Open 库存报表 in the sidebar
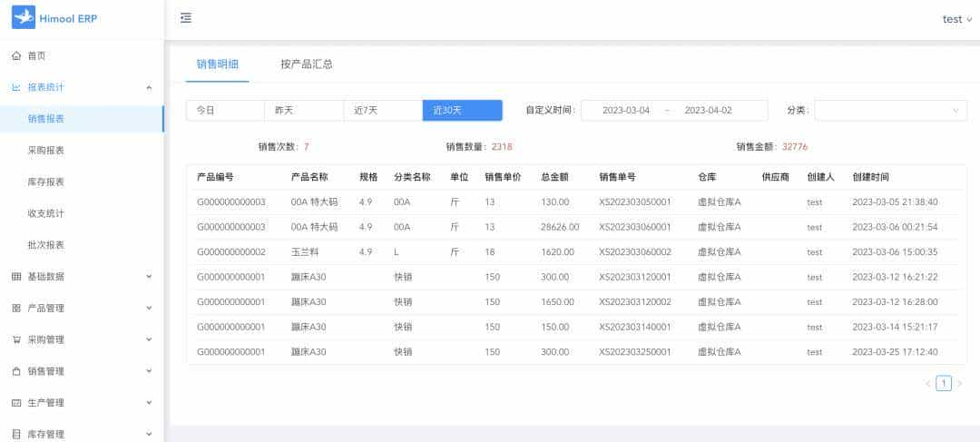 point(82,182)
